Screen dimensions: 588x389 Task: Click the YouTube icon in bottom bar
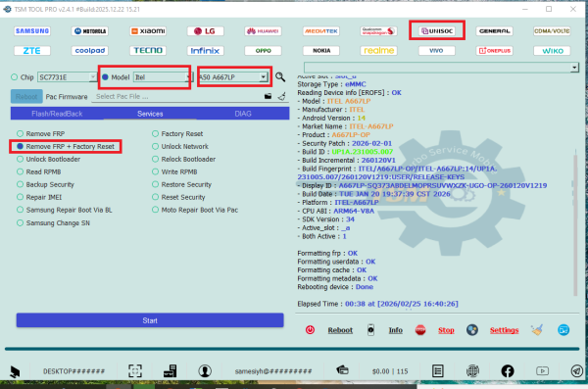tap(542, 371)
